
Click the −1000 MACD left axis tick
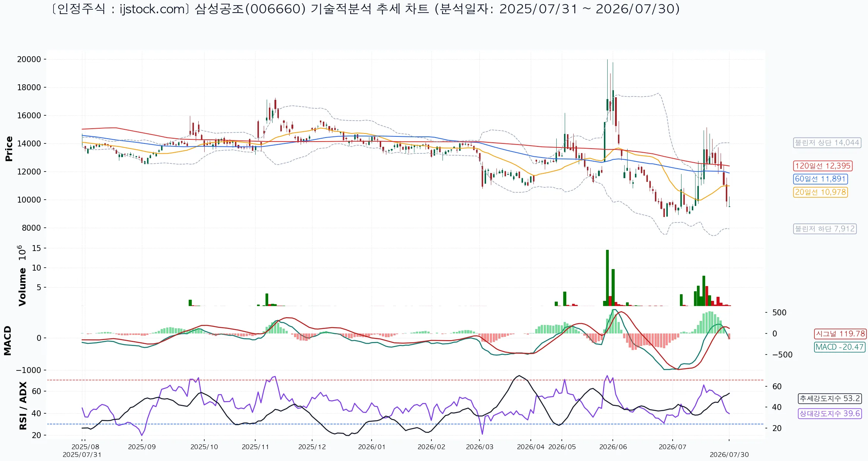(x=28, y=370)
